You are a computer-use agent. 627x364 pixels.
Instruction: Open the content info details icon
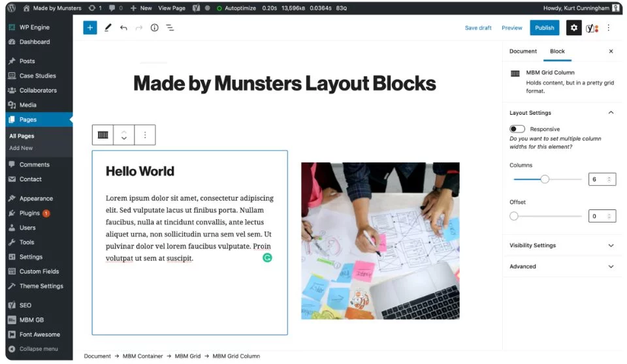pyautogui.click(x=154, y=27)
